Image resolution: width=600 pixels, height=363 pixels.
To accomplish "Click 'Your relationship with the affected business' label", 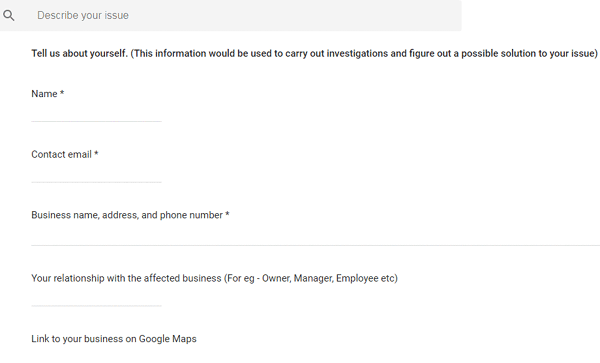I will coord(214,278).
